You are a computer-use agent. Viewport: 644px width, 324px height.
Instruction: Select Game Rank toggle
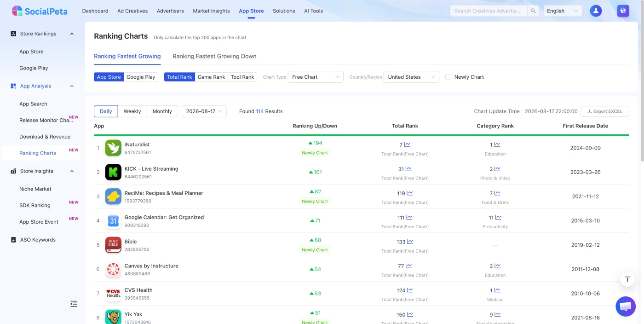pyautogui.click(x=211, y=77)
